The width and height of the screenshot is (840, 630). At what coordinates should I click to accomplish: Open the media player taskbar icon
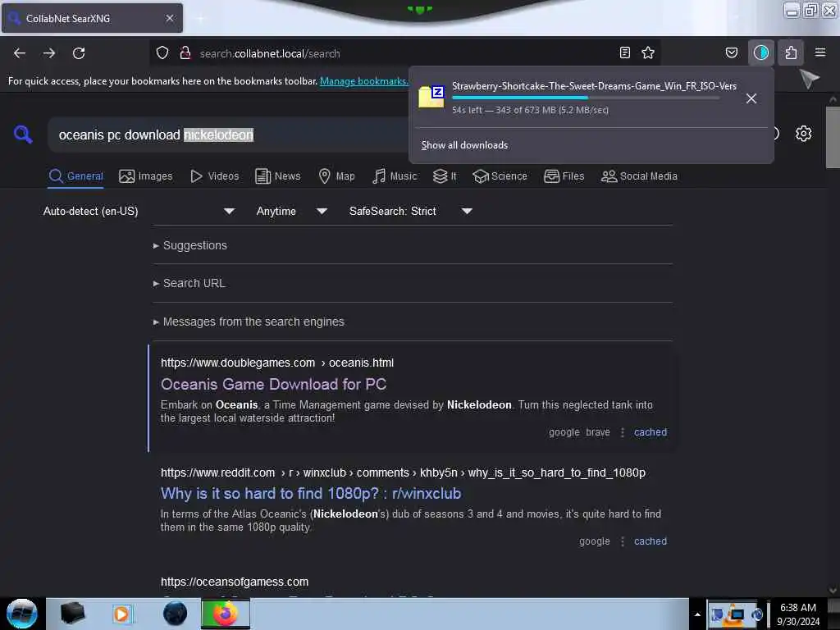pos(121,614)
